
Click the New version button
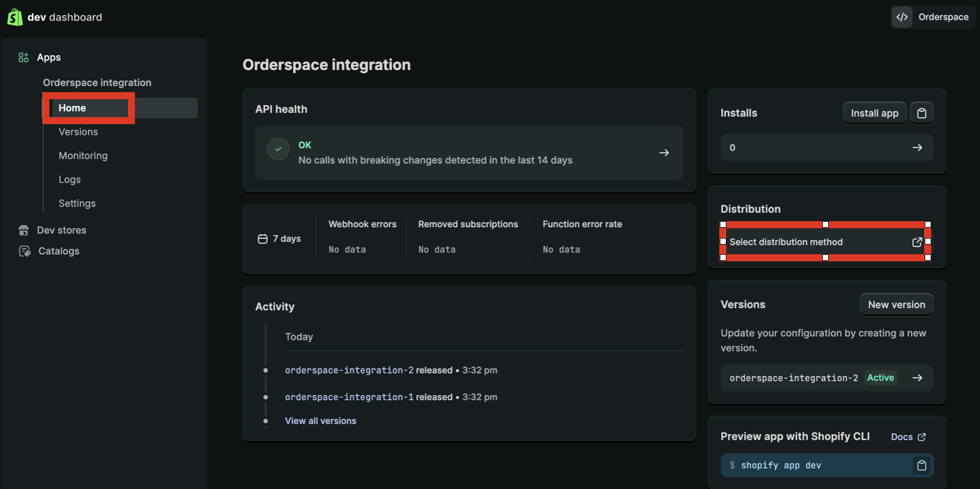[896, 305]
